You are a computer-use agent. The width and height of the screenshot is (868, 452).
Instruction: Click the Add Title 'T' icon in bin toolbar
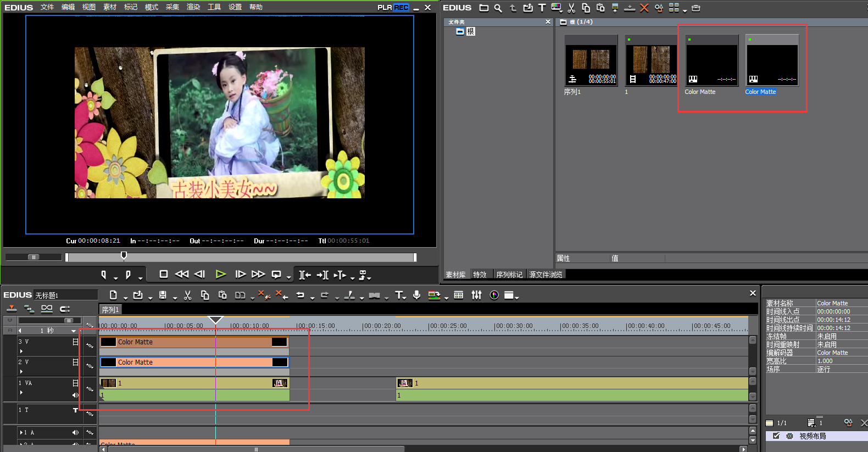coord(542,8)
